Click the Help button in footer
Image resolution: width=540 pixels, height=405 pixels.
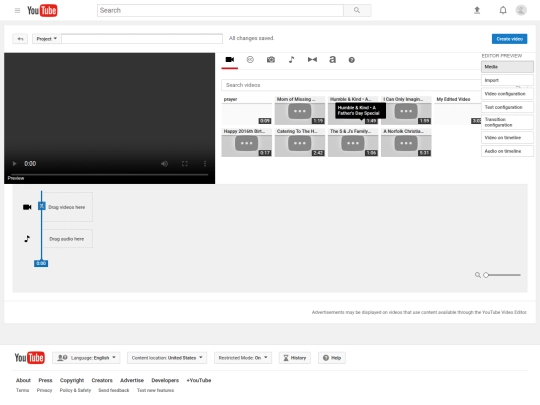pos(332,358)
